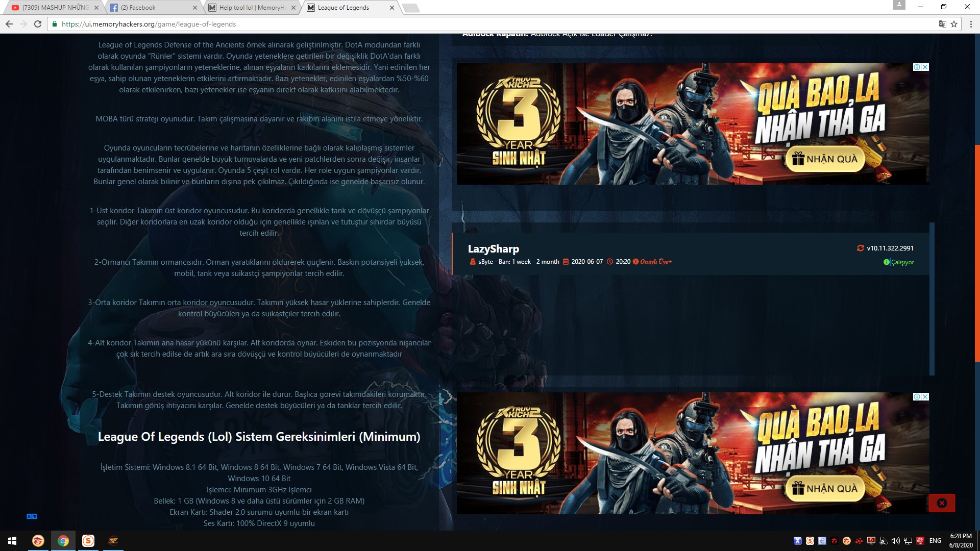
Task: Click the red monitor tray icon
Action: click(x=871, y=541)
